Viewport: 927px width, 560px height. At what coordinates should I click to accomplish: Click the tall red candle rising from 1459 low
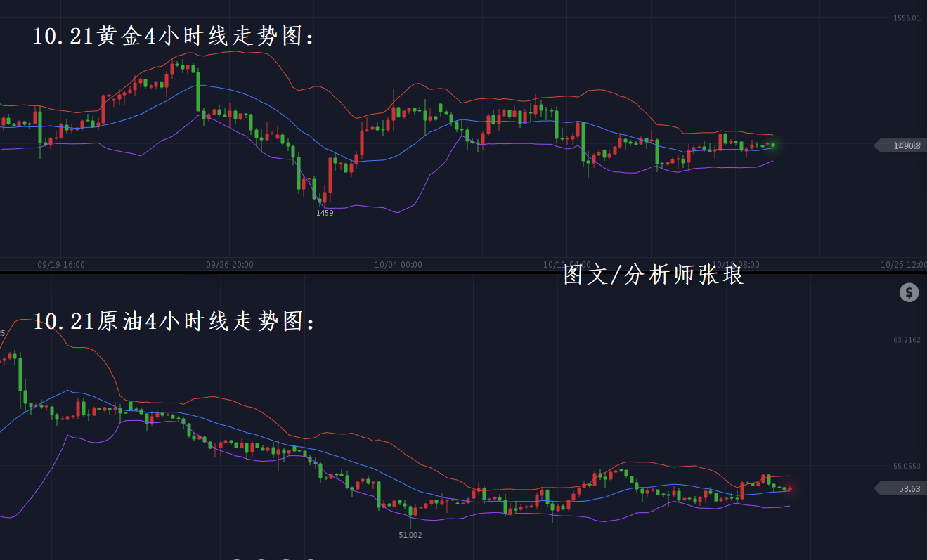tap(330, 175)
